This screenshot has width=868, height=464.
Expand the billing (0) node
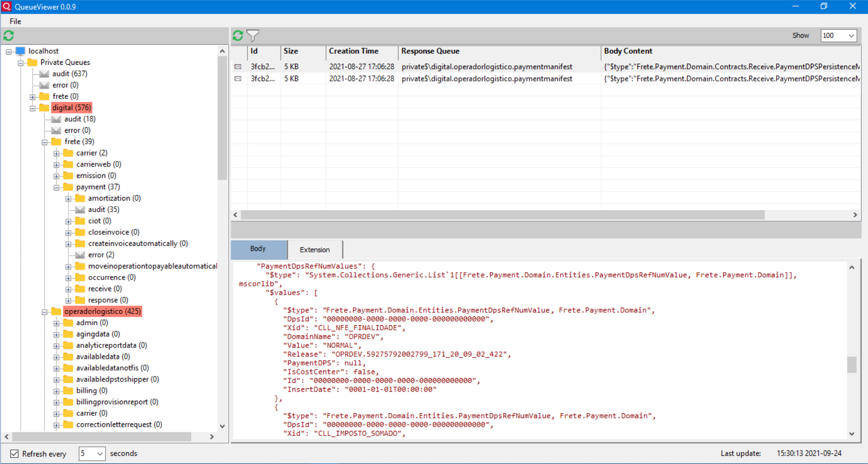(56, 391)
